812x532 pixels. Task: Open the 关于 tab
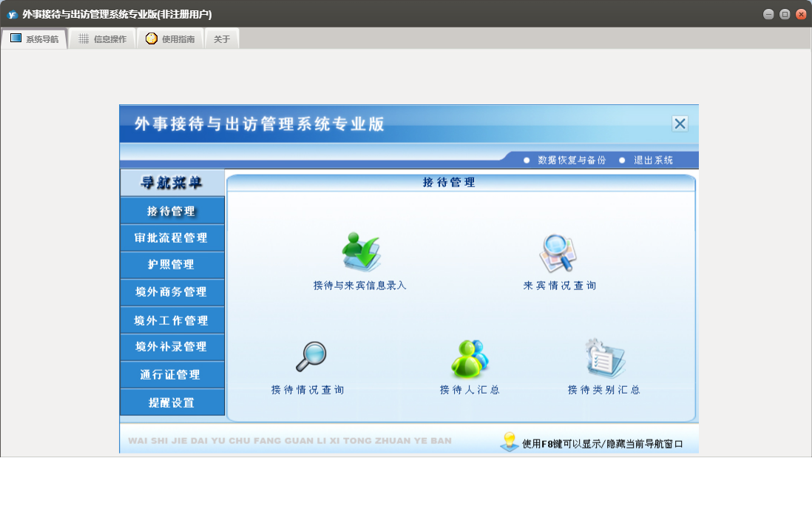[222, 39]
